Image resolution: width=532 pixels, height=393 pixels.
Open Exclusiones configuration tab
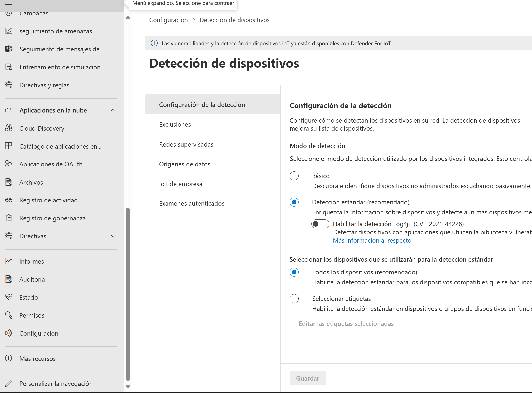pyautogui.click(x=175, y=124)
